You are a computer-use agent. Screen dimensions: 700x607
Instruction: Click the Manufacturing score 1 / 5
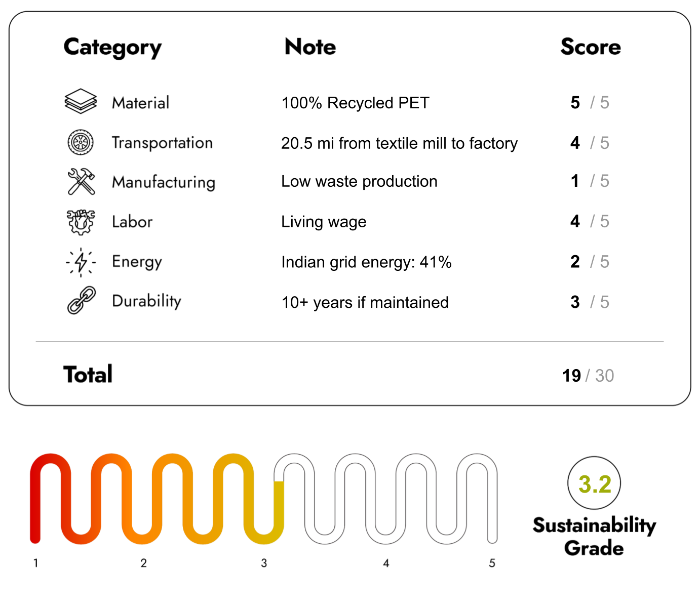pyautogui.click(x=589, y=181)
